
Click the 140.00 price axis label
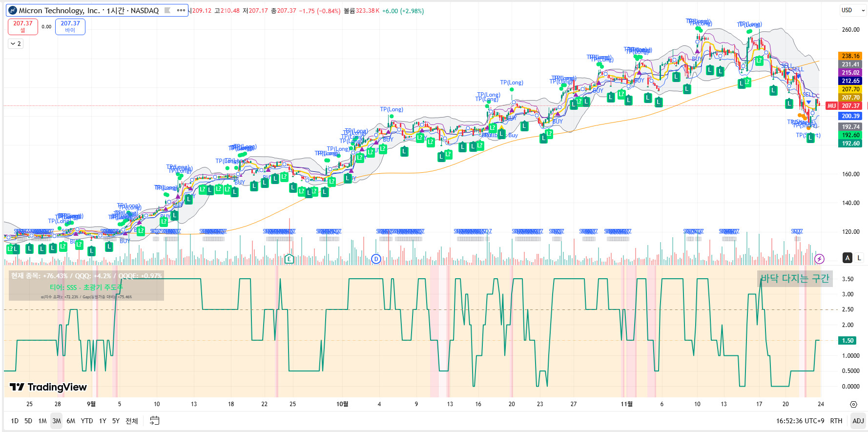(850, 203)
